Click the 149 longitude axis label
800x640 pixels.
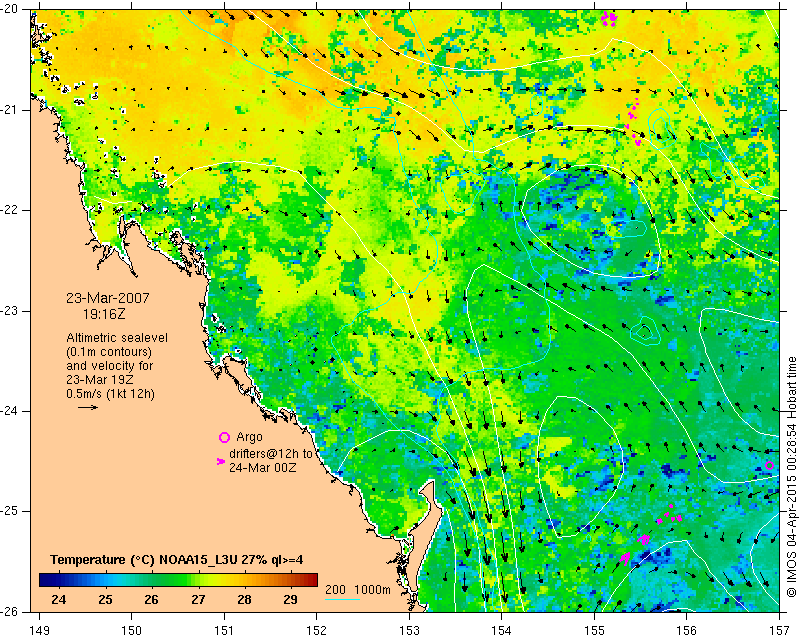[x=40, y=630]
